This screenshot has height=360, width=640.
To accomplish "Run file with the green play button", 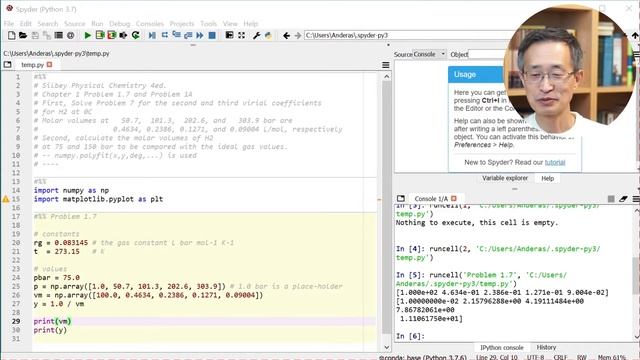I will [87, 36].
